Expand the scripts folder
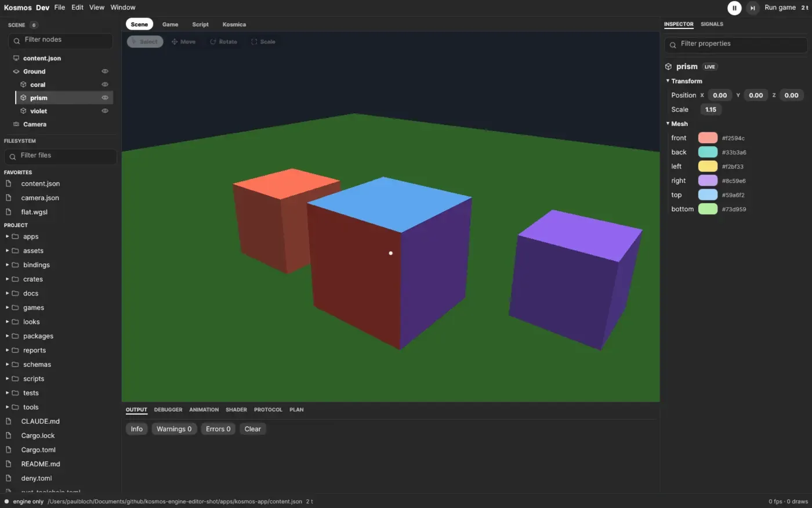The width and height of the screenshot is (812, 508). [x=7, y=379]
